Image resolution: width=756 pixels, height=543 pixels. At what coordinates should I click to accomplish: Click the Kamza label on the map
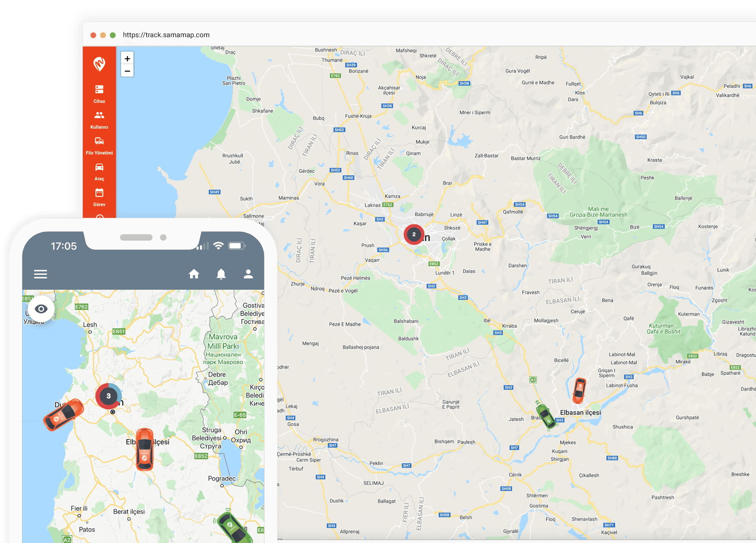[x=393, y=196]
